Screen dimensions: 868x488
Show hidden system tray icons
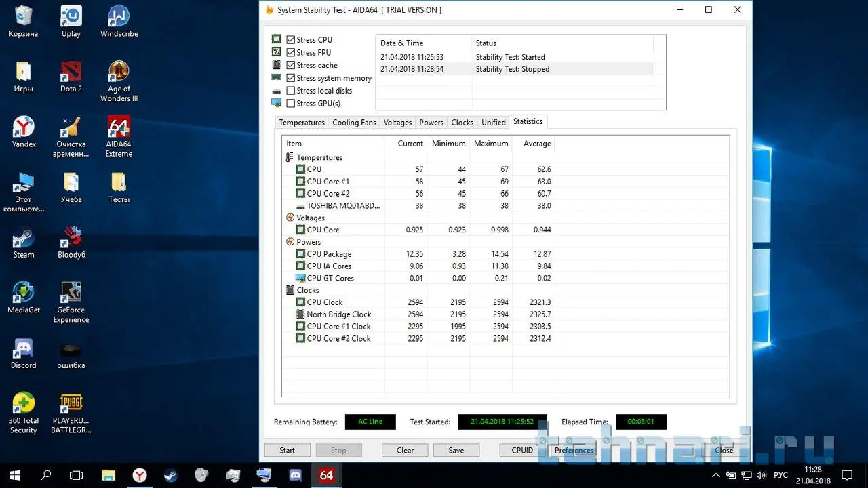[716, 475]
